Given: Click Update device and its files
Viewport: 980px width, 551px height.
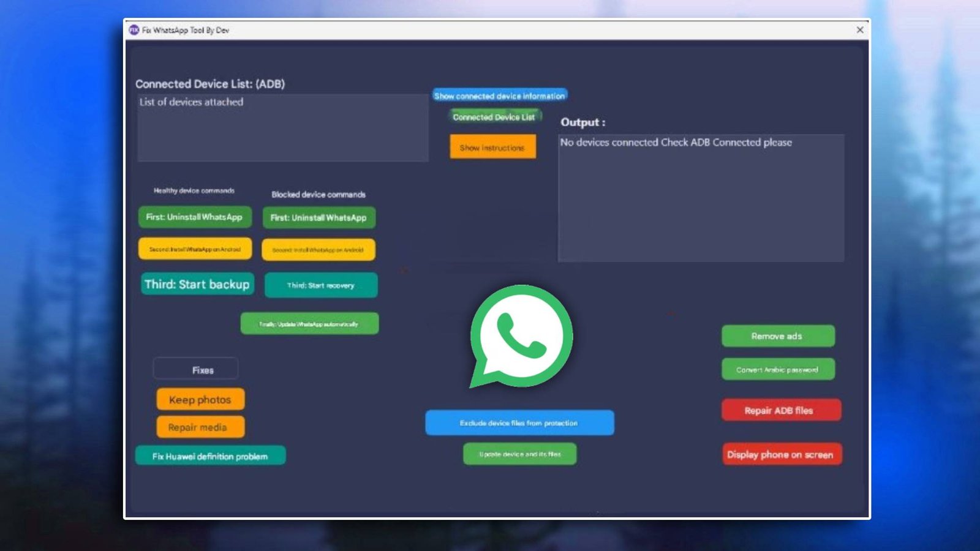Looking at the screenshot, I should pos(519,454).
